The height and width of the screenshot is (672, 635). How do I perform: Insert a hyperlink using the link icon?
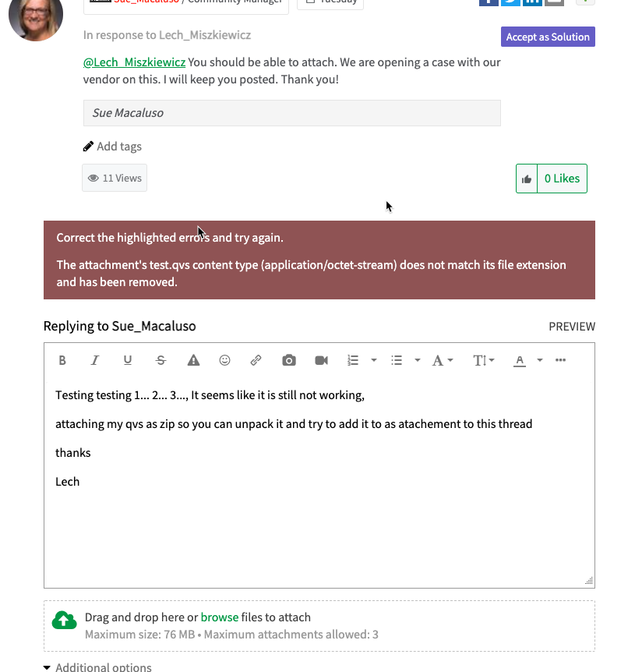click(x=256, y=360)
